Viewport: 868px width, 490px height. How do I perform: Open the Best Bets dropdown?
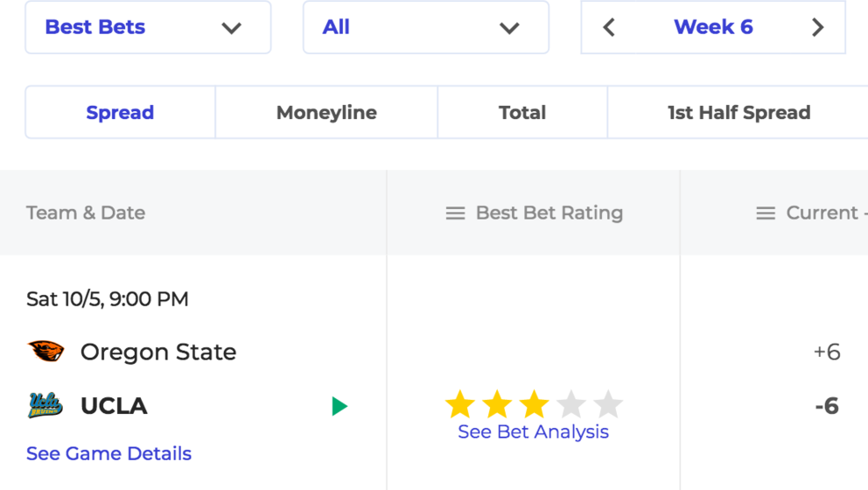click(148, 27)
